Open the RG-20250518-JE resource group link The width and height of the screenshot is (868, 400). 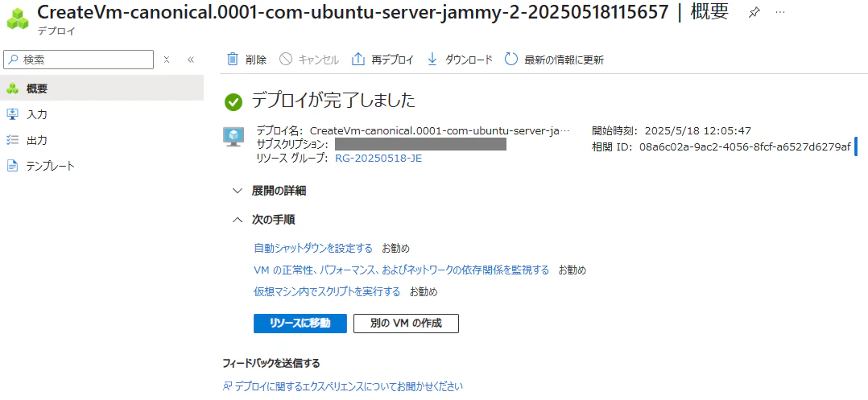pyautogui.click(x=378, y=159)
